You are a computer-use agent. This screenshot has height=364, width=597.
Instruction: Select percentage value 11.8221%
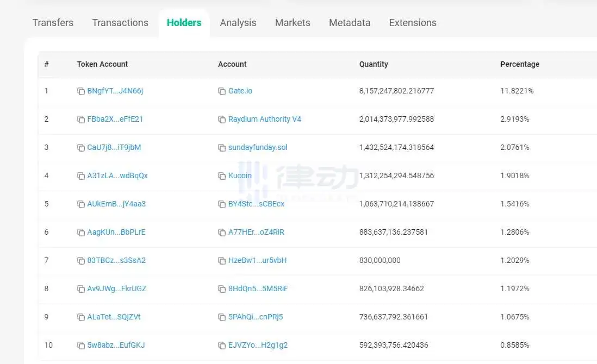pos(517,91)
